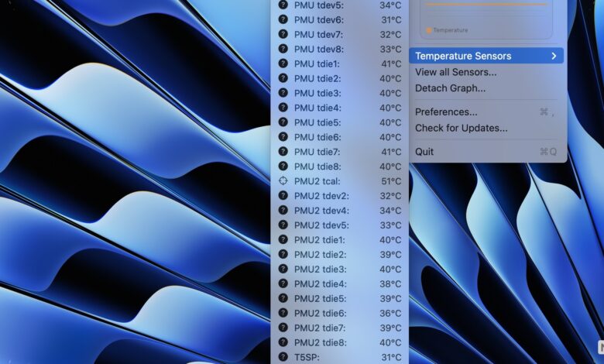Click the question mark icon beside PMU tdie1
Image resolution: width=604 pixels, height=364 pixels.
click(283, 64)
